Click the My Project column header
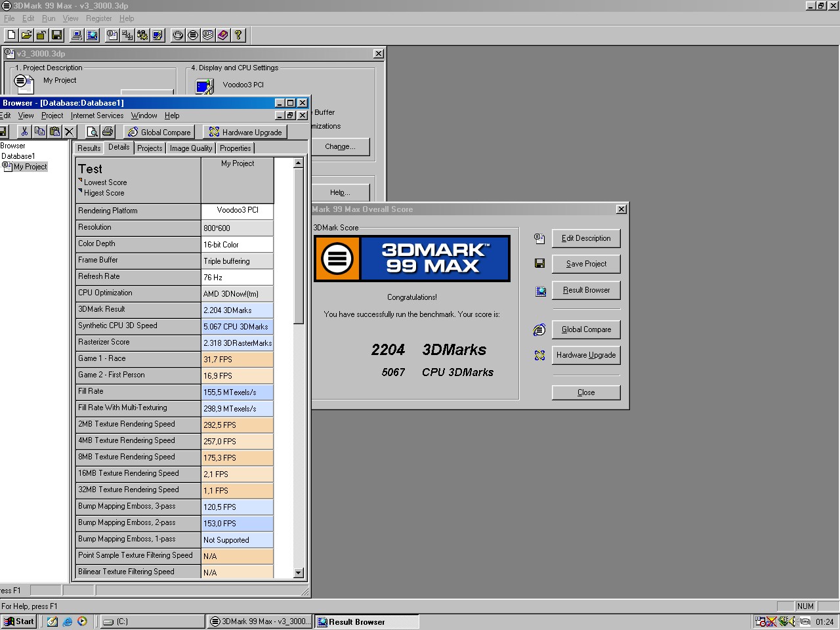 click(237, 180)
